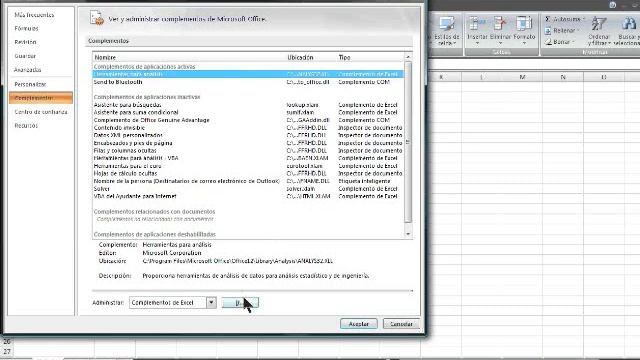
Task: Select Asistente para búsquedas add-in
Action: tap(248, 105)
